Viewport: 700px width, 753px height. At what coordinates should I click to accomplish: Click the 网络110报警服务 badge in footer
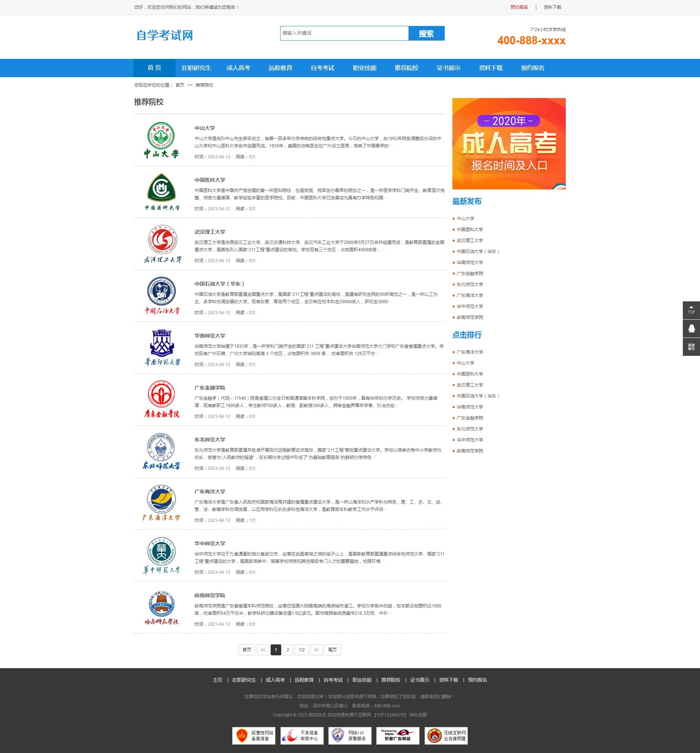[x=350, y=735]
